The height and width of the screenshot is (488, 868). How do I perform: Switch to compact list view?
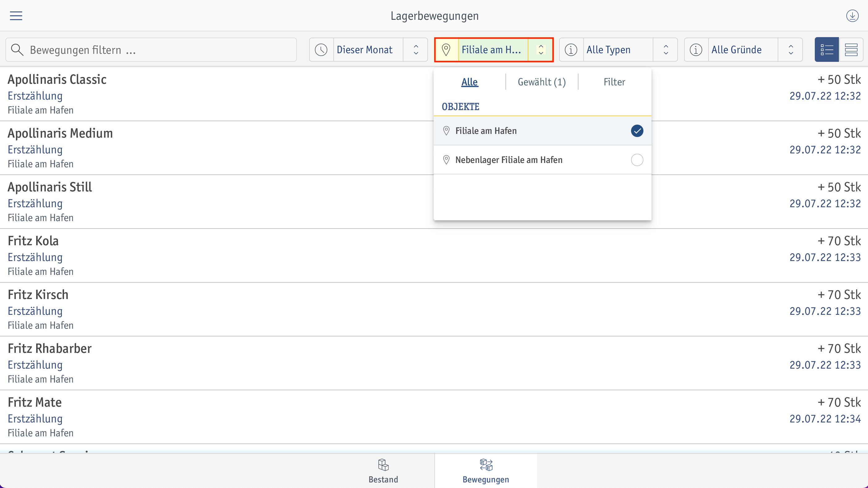point(851,49)
